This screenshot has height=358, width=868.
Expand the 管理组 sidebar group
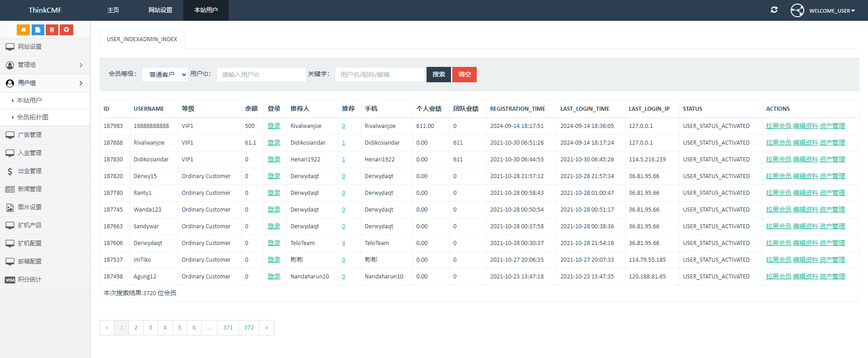45,65
